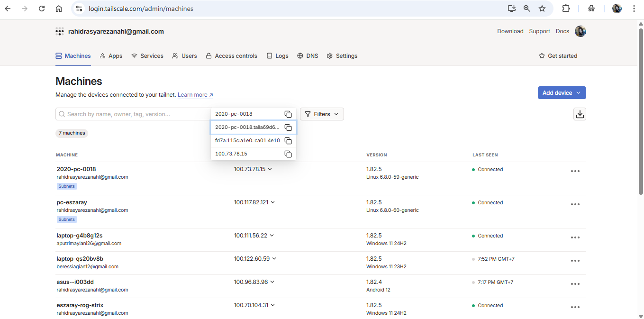Expand addresses for 100.96.83.96
The image size is (644, 319).
tap(272, 282)
